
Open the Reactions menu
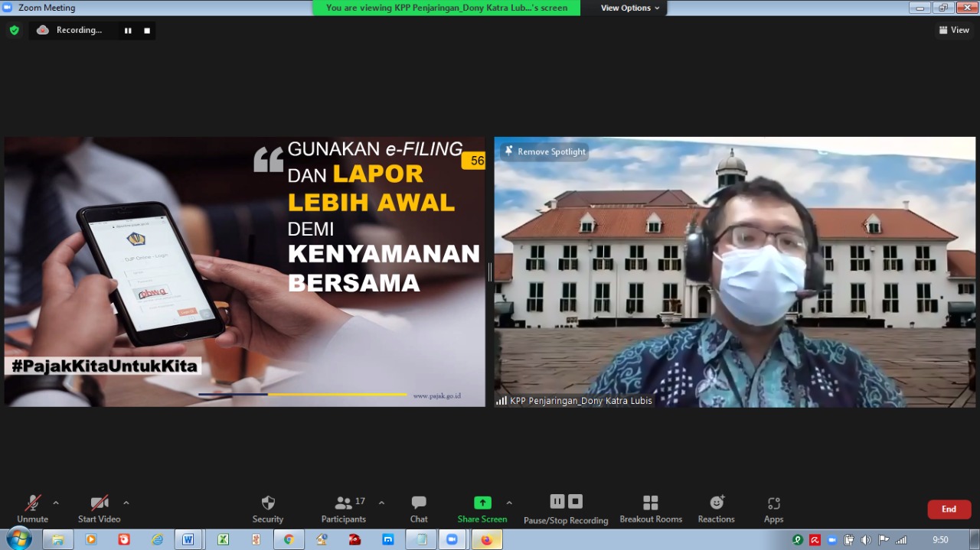[716, 509]
